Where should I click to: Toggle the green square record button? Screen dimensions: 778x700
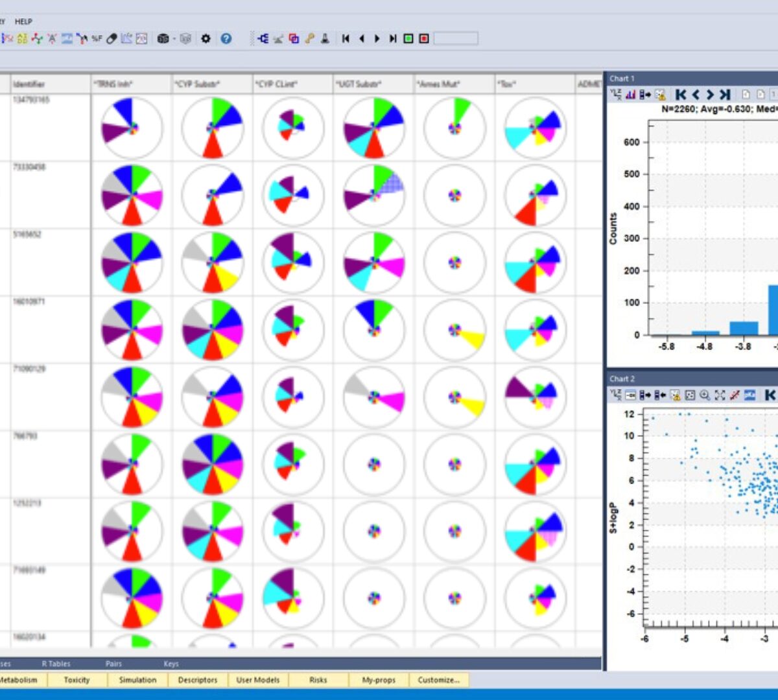[408, 39]
